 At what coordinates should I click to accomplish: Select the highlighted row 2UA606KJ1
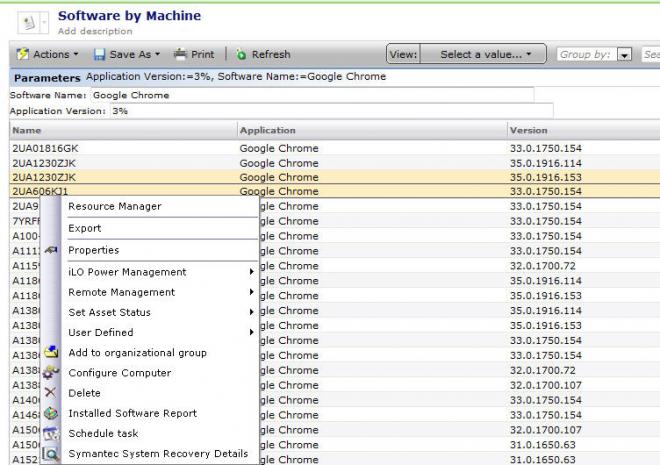click(335, 191)
